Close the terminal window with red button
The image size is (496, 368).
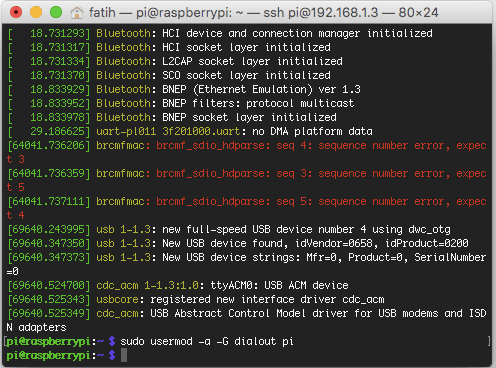(x=16, y=12)
